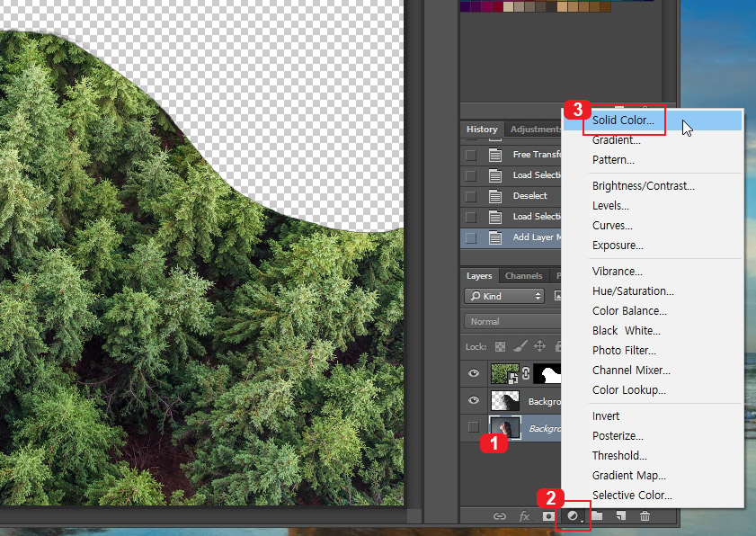Select Color Lookup... adjustment

tap(653, 389)
